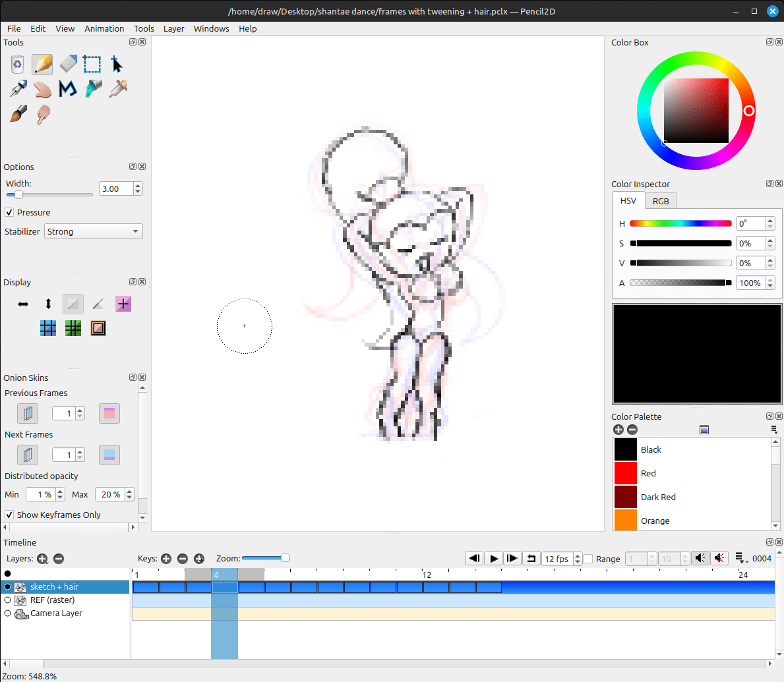784x682 pixels.
Task: Select the rectangular Selection tool
Action: tap(92, 65)
